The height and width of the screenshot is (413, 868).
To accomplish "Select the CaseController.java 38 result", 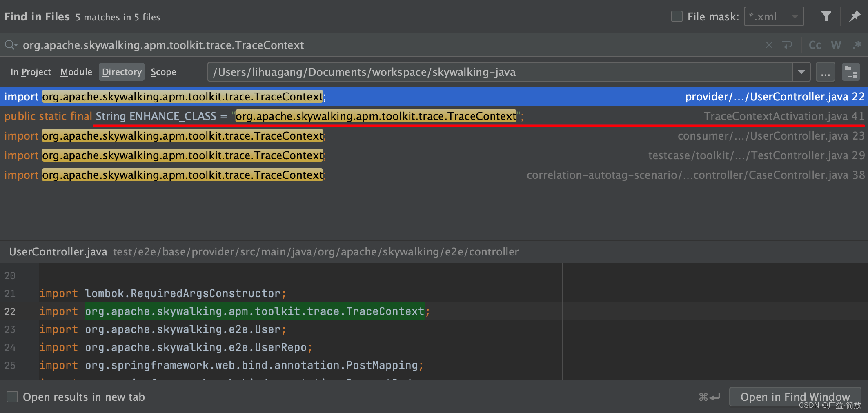I will 434,175.
